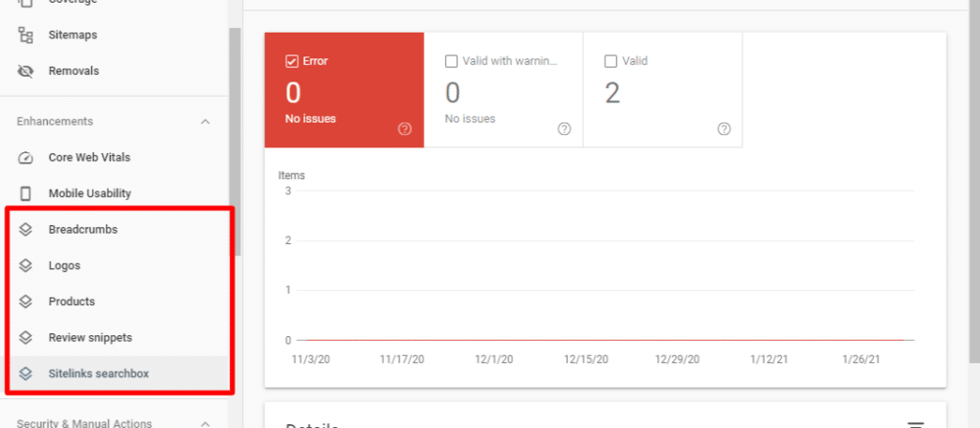Click the filter icon in Details panel

coord(916,425)
